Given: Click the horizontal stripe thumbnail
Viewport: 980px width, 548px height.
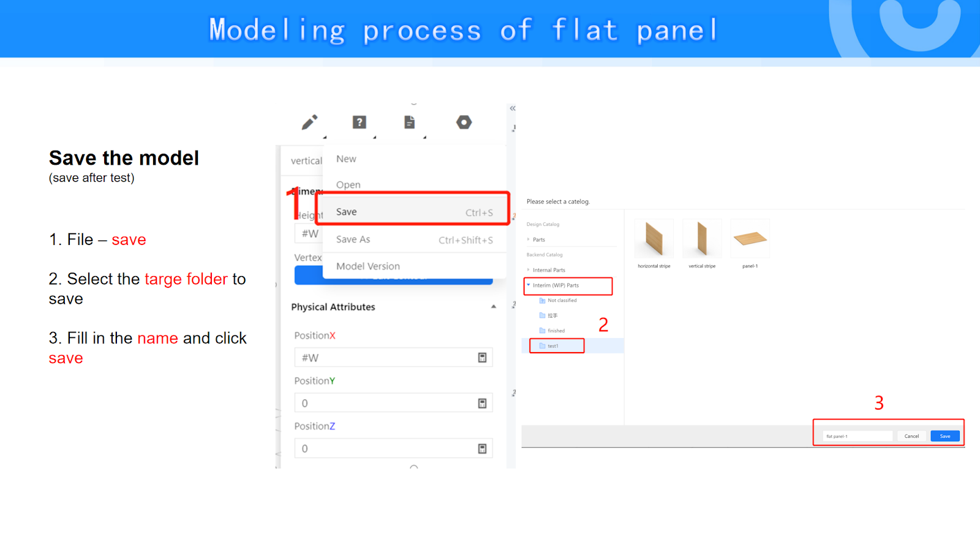Looking at the screenshot, I should pyautogui.click(x=654, y=239).
